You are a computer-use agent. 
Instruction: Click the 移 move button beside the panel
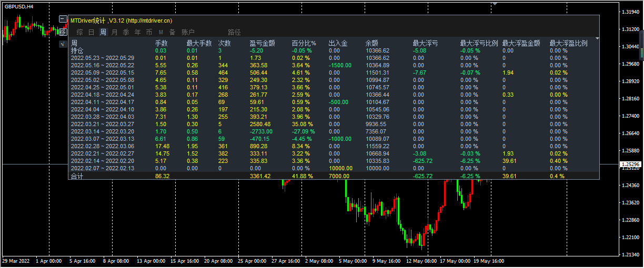[x=63, y=32]
